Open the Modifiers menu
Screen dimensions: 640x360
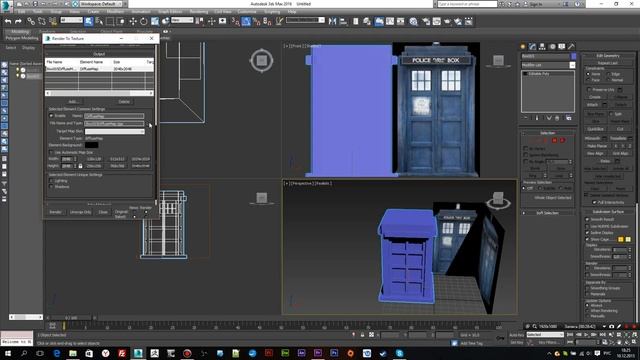pyautogui.click(x=115, y=11)
